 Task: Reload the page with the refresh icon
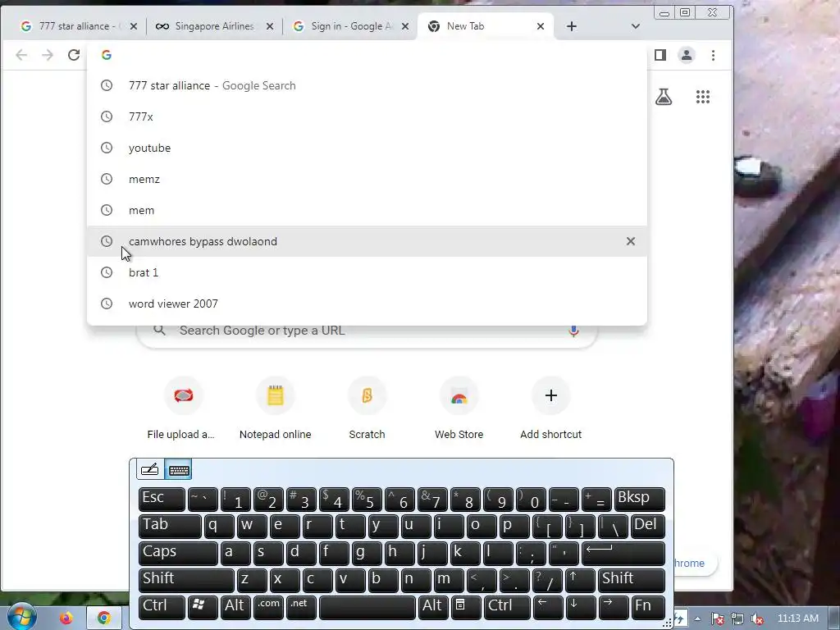click(x=74, y=55)
